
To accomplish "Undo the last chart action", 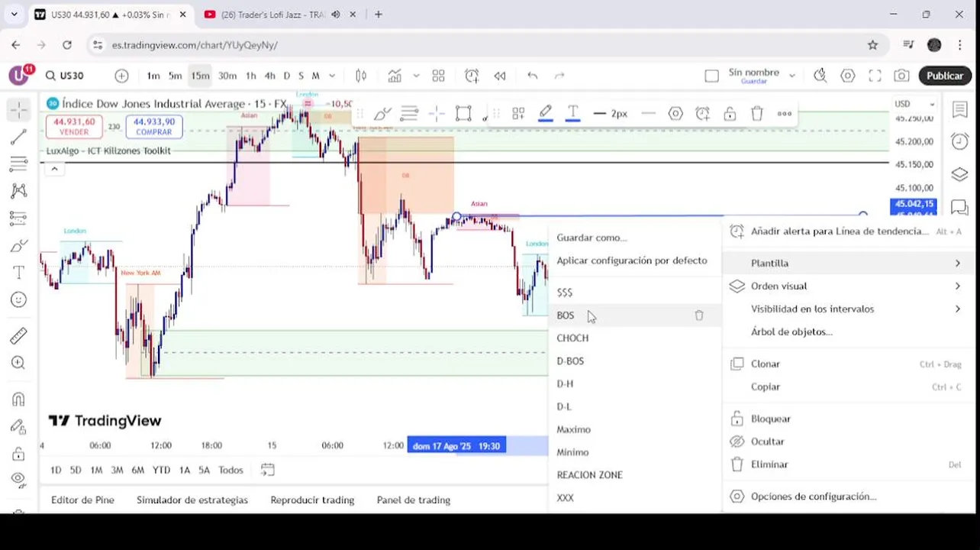I will (x=533, y=76).
